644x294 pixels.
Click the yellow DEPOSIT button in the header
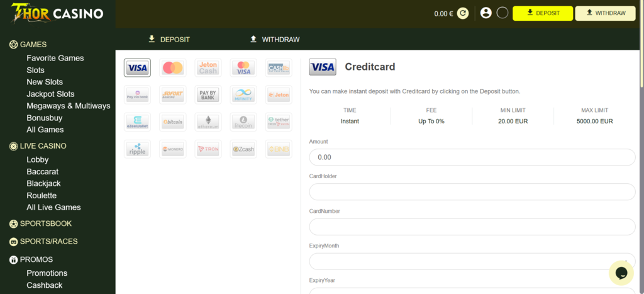[x=543, y=13]
